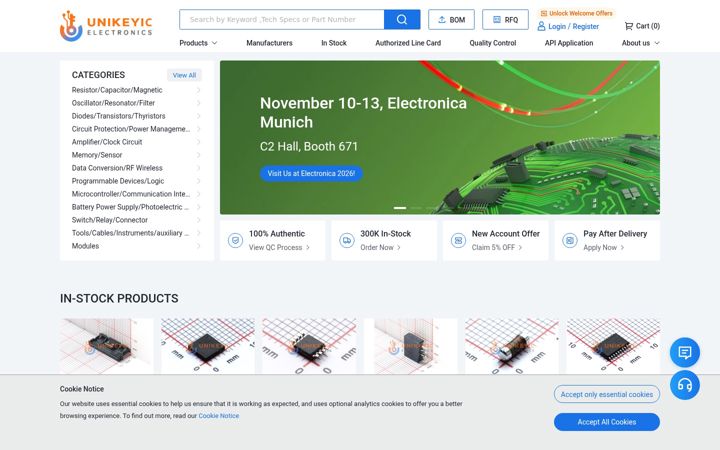Screen dimensions: 720x450
Task: Click the 100% Authentic shield icon
Action: (236, 240)
